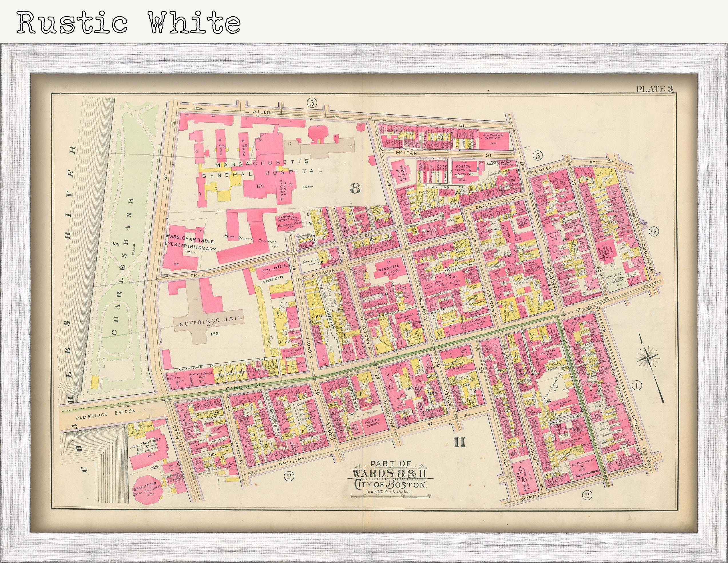Click circled number 5 above Allen Street
The width and height of the screenshot is (728, 563).
point(312,103)
